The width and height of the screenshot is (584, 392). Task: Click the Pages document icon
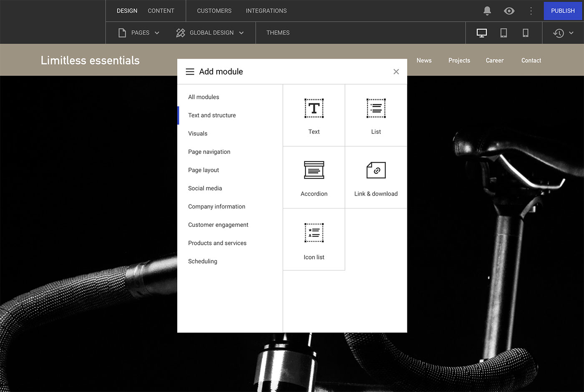pos(122,33)
